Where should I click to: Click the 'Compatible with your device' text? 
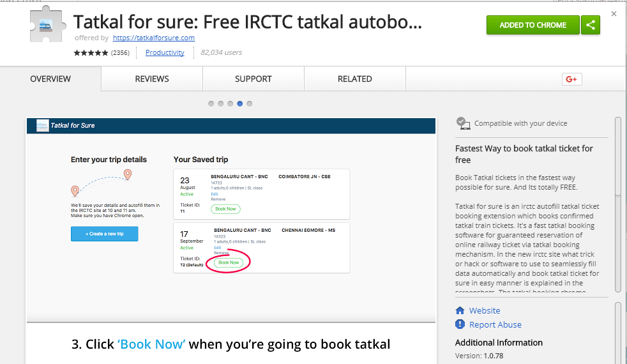[x=520, y=123]
